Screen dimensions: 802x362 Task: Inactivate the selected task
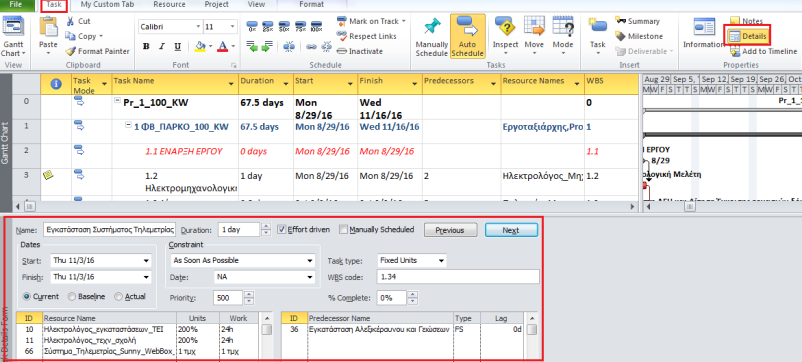360,51
